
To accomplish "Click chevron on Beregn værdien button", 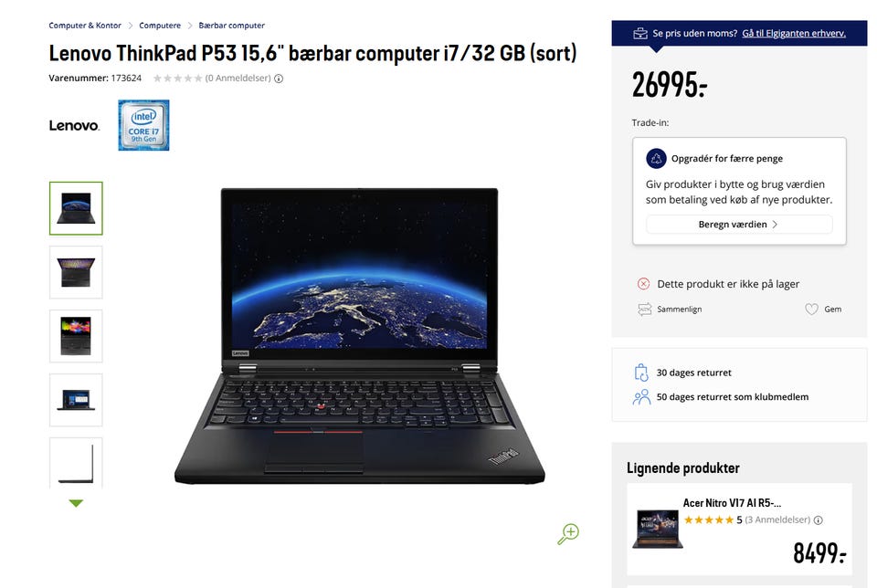I will coord(776,224).
